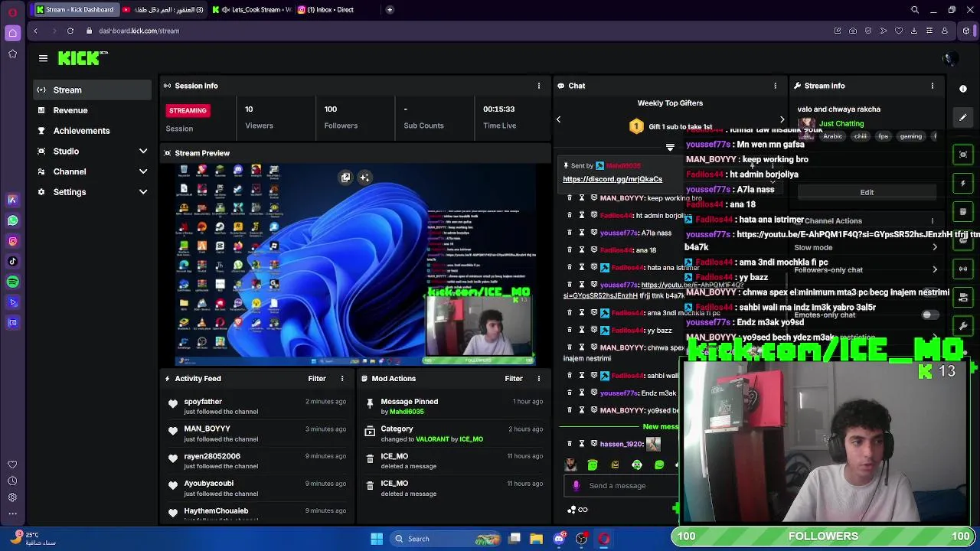Open the Achievements sidebar page

pos(92,131)
